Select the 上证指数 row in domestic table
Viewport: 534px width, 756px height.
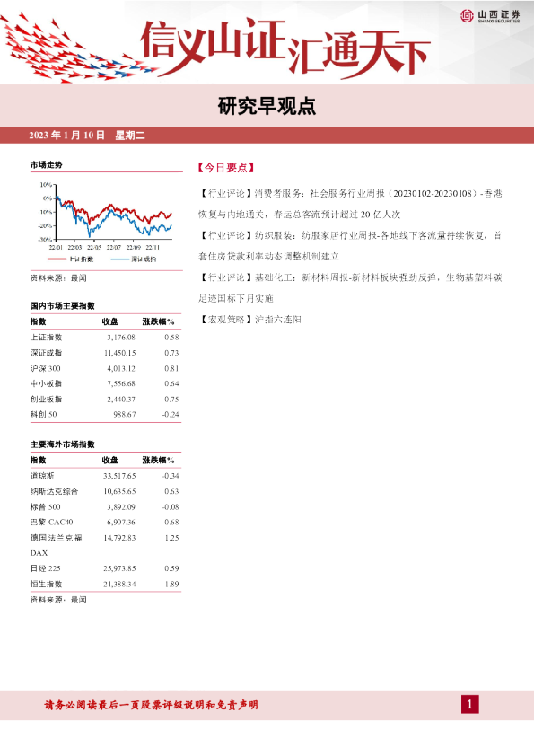pyautogui.click(x=105, y=338)
